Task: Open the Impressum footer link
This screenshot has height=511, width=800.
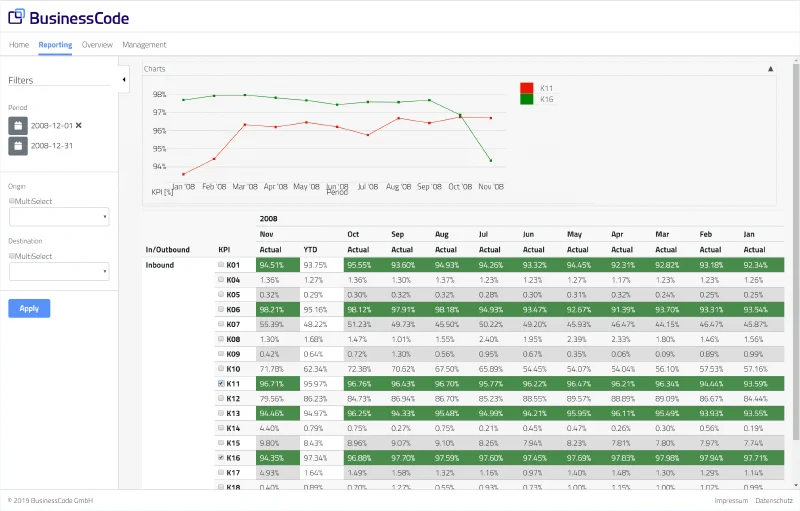Action: [731, 500]
